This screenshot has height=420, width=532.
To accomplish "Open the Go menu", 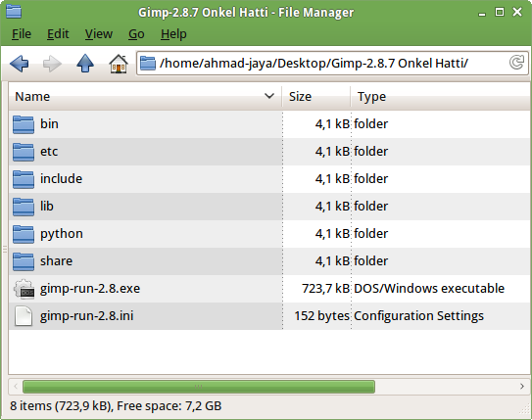I will [136, 34].
